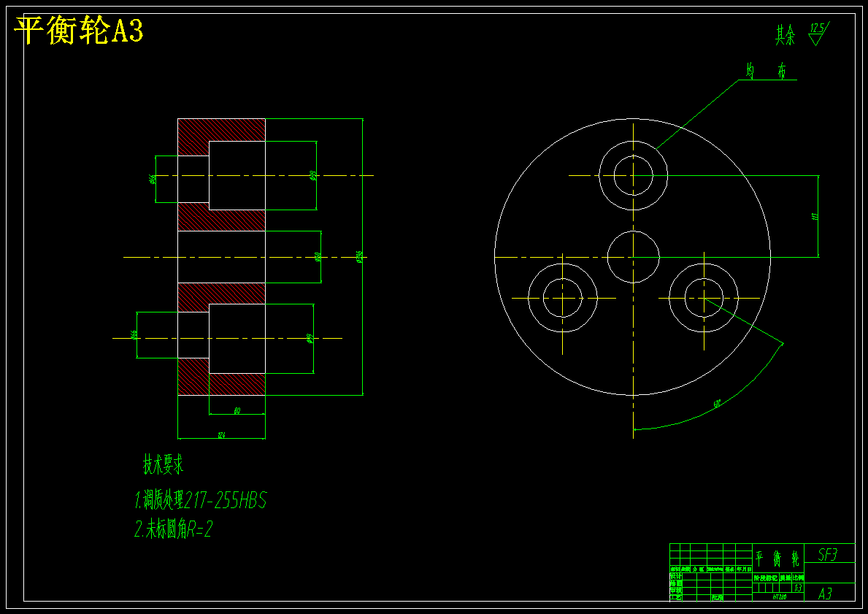
Task: Select the 比例 header cell
Action: (798, 577)
